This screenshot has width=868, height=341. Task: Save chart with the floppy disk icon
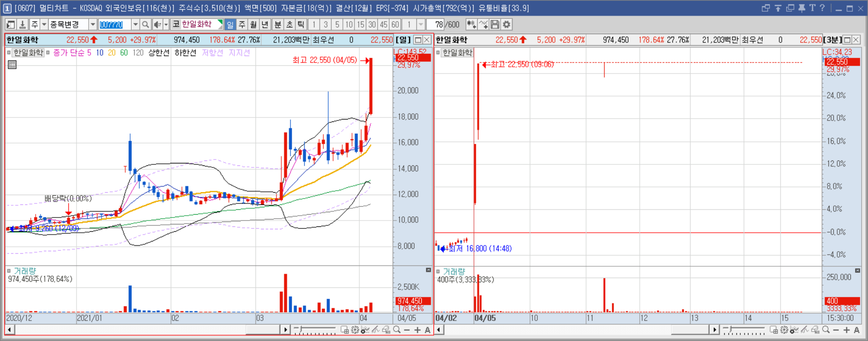click(495, 24)
